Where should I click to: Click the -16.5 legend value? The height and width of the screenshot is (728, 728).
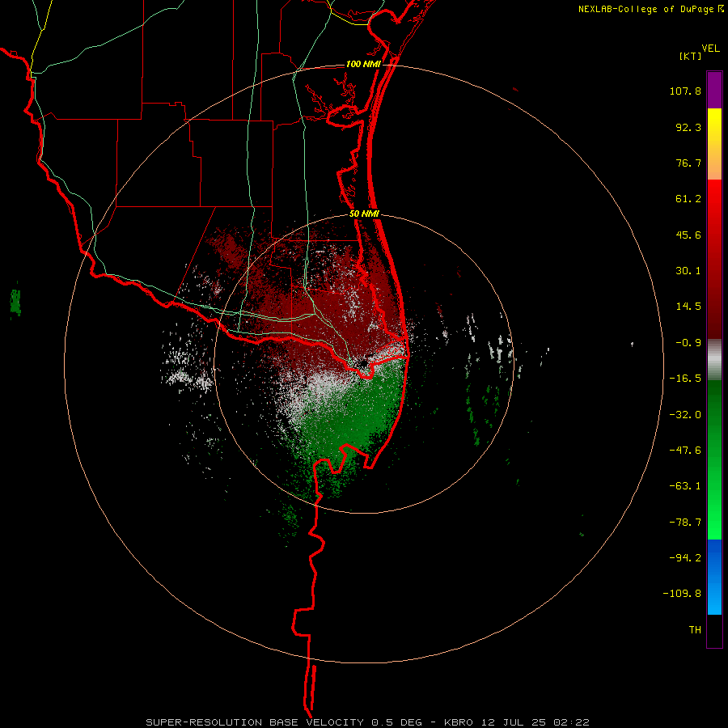point(685,379)
